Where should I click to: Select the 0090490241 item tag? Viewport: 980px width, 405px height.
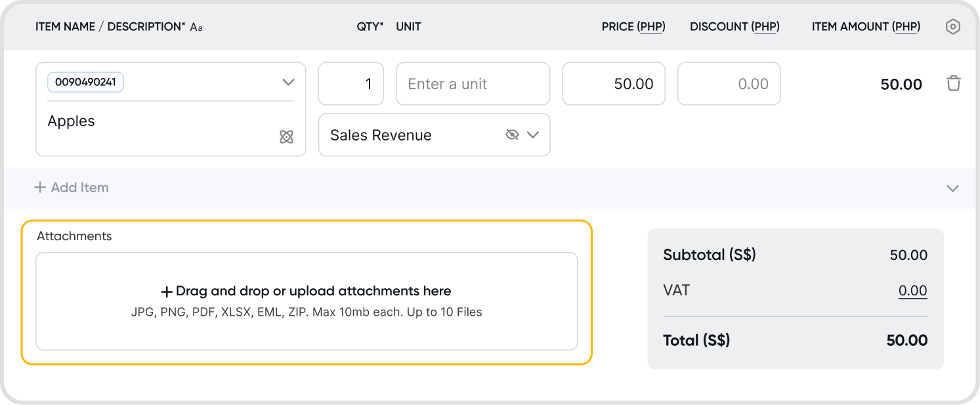tap(85, 82)
